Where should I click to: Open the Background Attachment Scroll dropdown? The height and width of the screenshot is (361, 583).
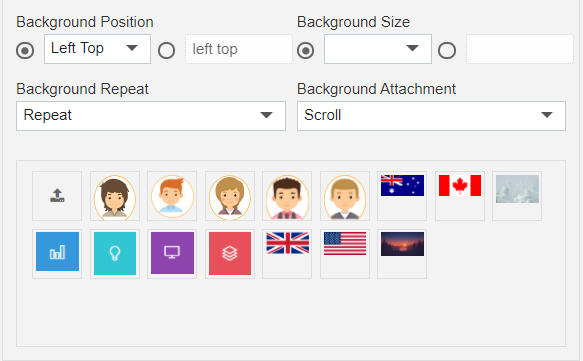(431, 116)
